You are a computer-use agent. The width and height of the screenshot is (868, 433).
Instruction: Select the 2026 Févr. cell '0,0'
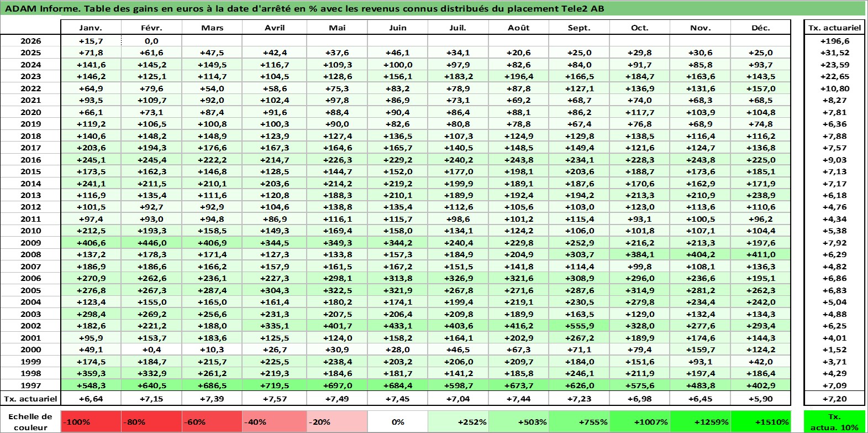coord(151,41)
